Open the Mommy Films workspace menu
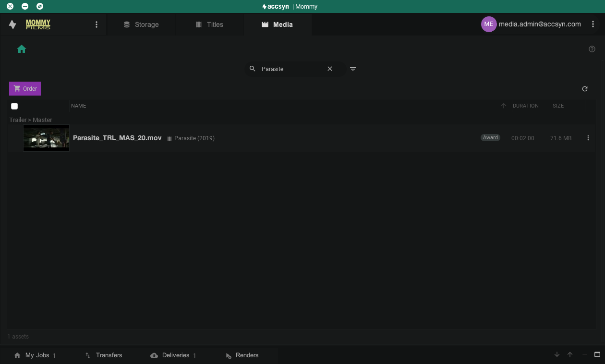Viewport: 605px width, 364px height. pyautogui.click(x=97, y=24)
